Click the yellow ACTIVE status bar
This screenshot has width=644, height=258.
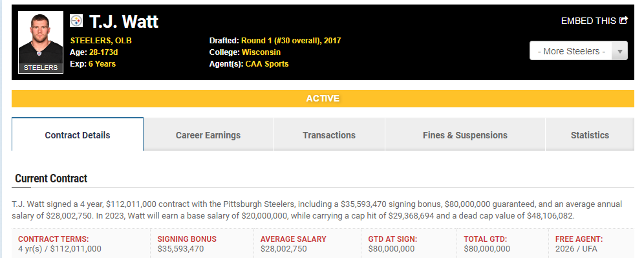point(323,98)
